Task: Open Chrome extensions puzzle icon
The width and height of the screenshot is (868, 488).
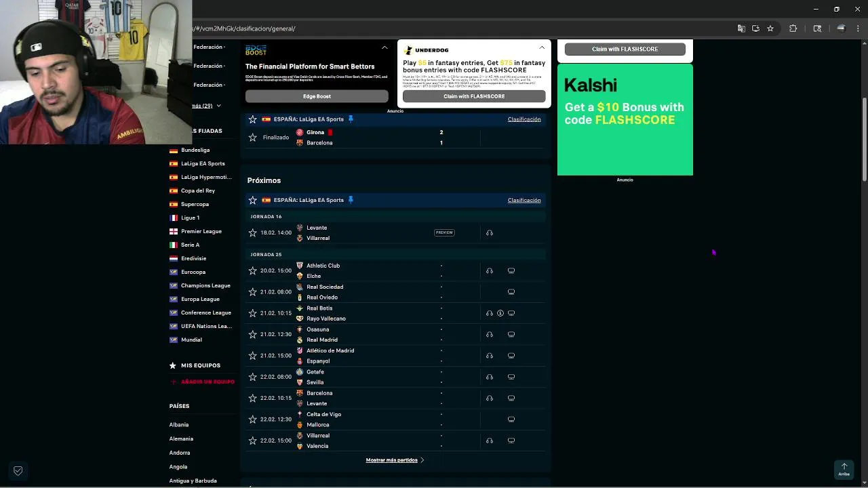Action: coord(793,28)
